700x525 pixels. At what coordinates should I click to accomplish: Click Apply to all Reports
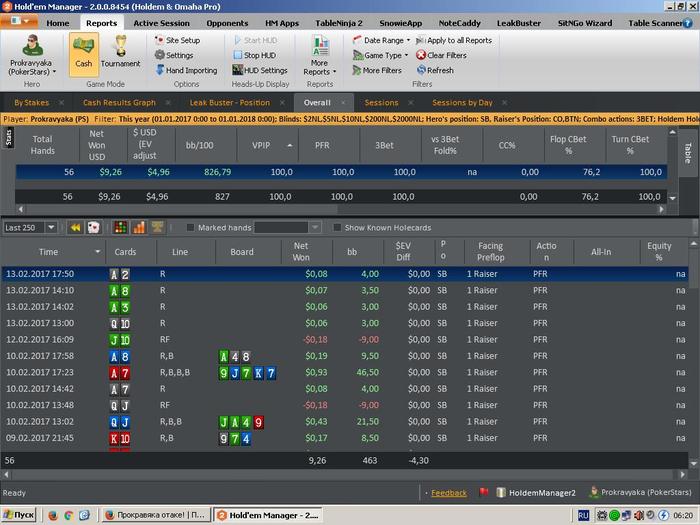(454, 40)
